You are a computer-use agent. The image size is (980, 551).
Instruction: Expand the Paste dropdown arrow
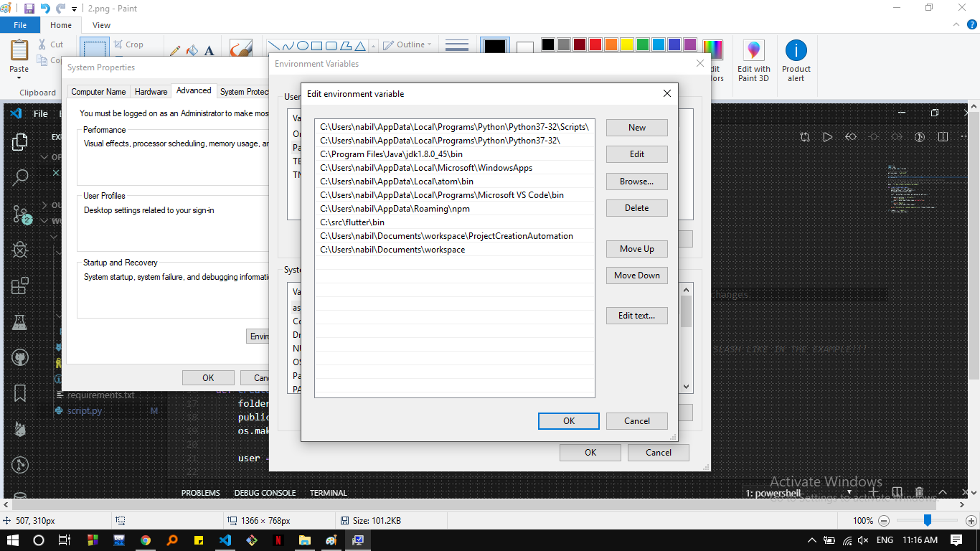[x=19, y=78]
